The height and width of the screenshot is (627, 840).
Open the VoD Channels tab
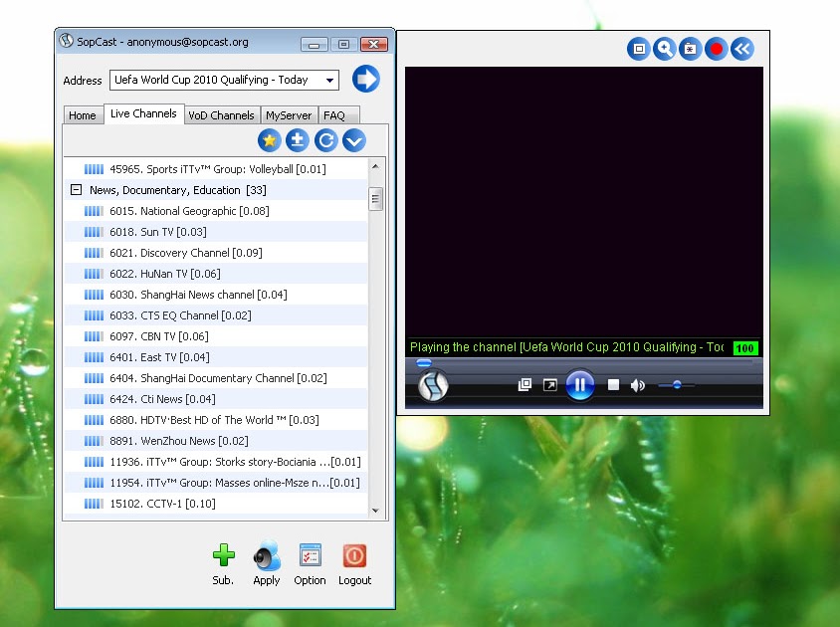tap(221, 115)
